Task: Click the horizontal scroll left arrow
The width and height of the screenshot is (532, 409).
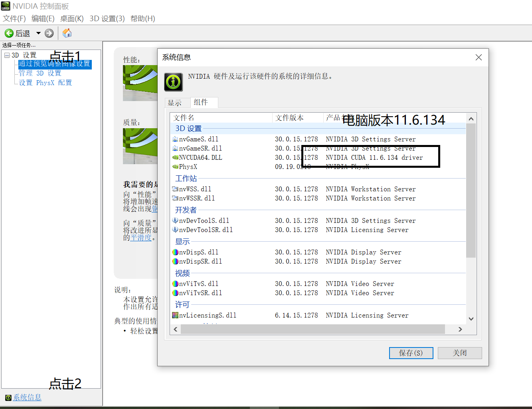Action: click(176, 329)
